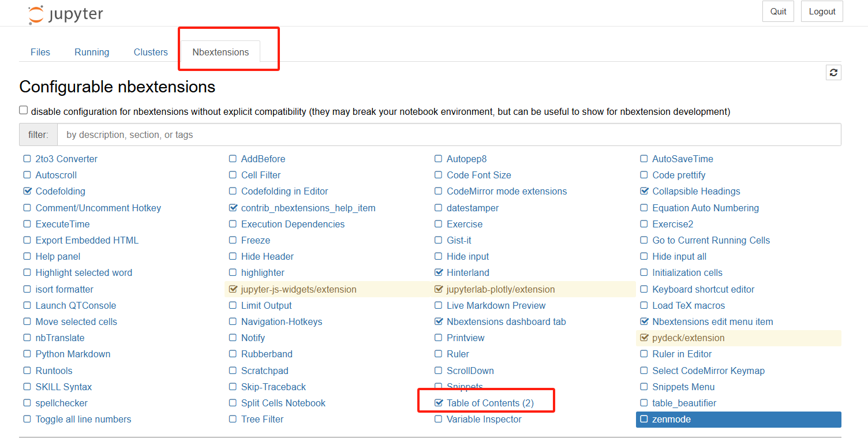This screenshot has width=868, height=445.
Task: Open the Toggle all line numbers extension
Action: pos(83,419)
